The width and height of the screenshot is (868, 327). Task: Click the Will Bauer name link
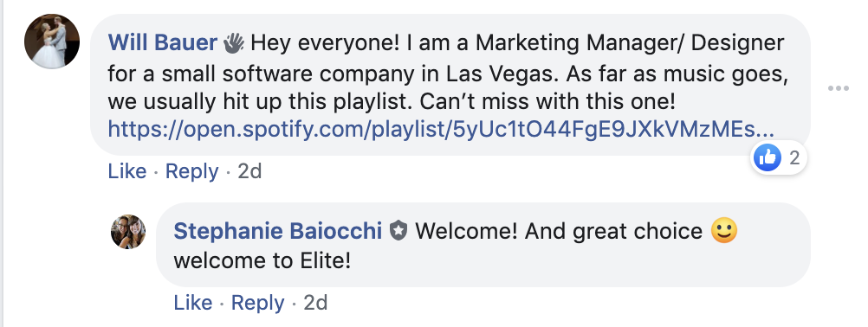[162, 42]
